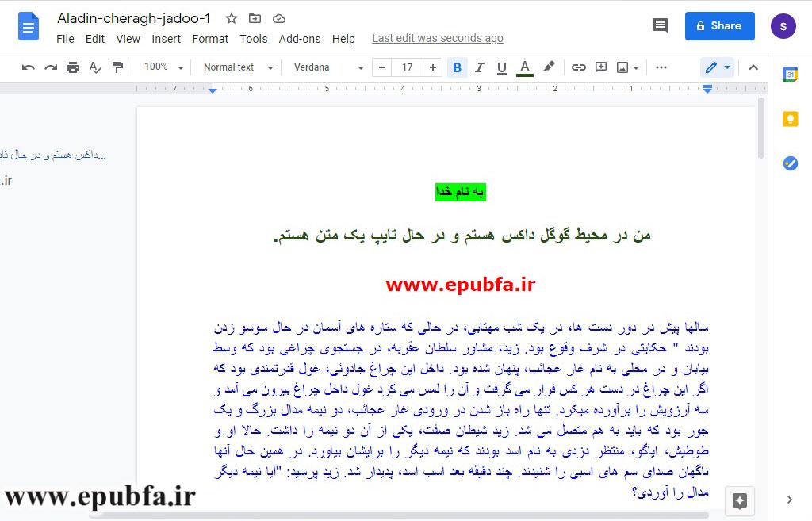Undo the last action
This screenshot has width=812, height=521.
pos(29,67)
